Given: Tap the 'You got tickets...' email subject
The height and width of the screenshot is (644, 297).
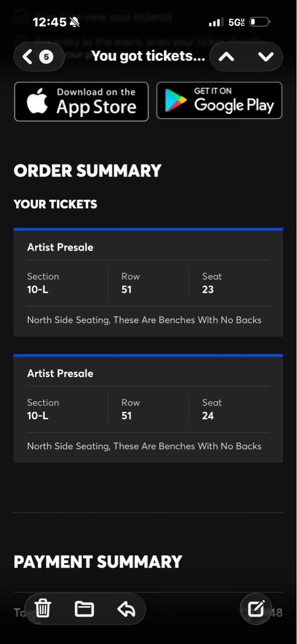Looking at the screenshot, I should point(148,56).
